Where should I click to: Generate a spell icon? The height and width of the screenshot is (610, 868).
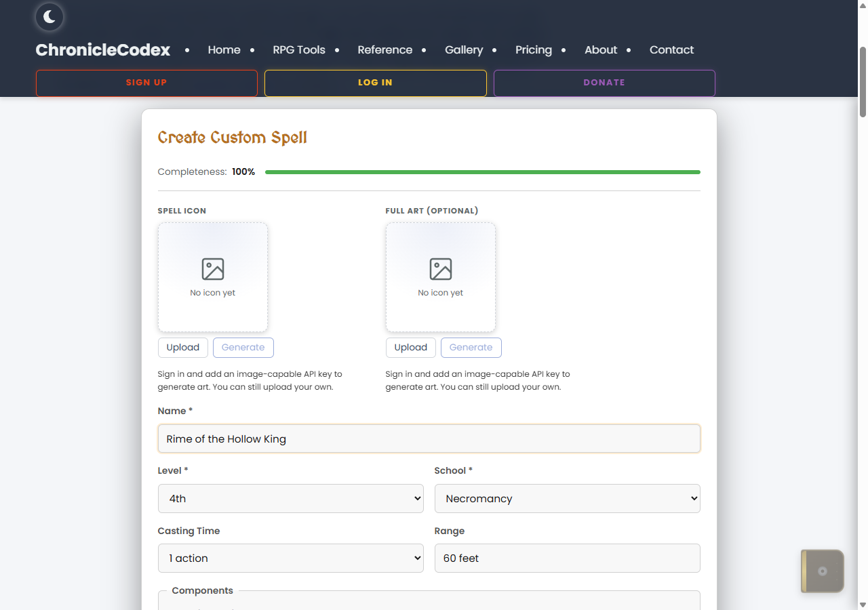click(243, 348)
